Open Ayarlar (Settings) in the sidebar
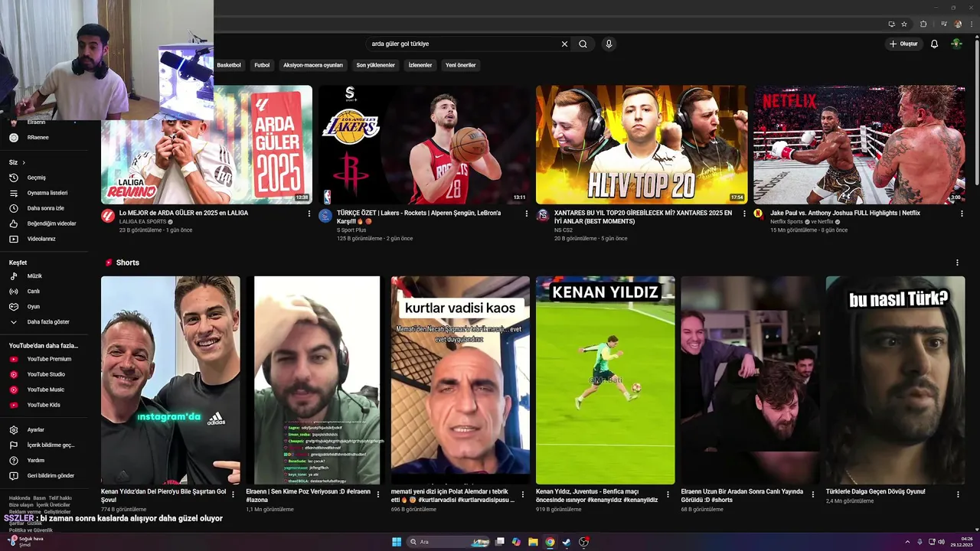This screenshot has width=980, height=551. click(x=46, y=430)
